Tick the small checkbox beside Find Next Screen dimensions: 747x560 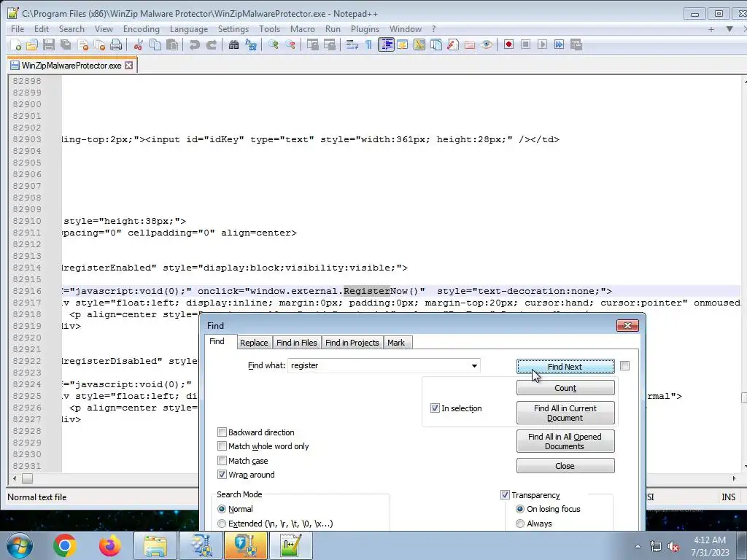click(624, 366)
